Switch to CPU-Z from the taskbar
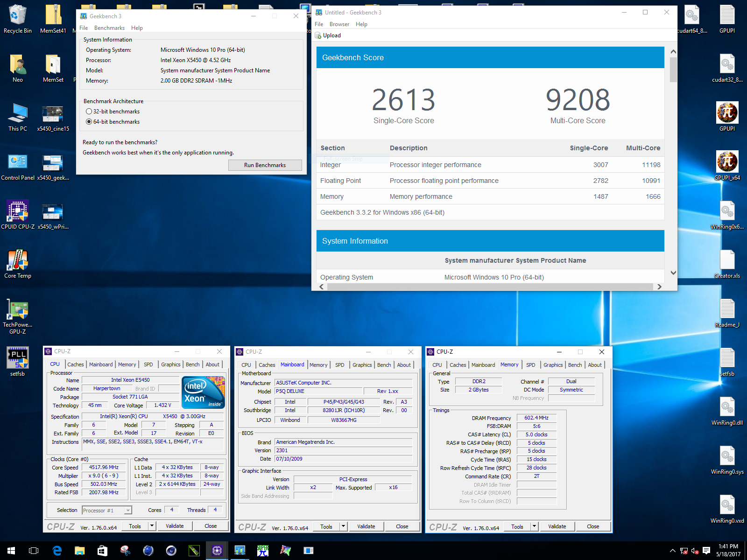The width and height of the screenshot is (747, 560). click(217, 551)
